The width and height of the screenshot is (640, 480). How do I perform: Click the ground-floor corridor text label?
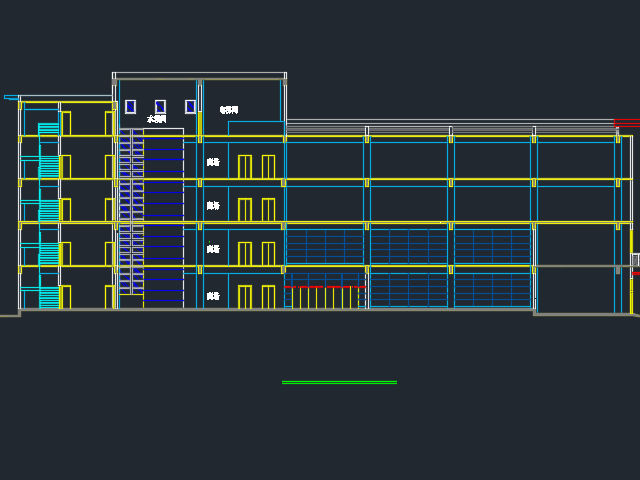[x=213, y=296]
